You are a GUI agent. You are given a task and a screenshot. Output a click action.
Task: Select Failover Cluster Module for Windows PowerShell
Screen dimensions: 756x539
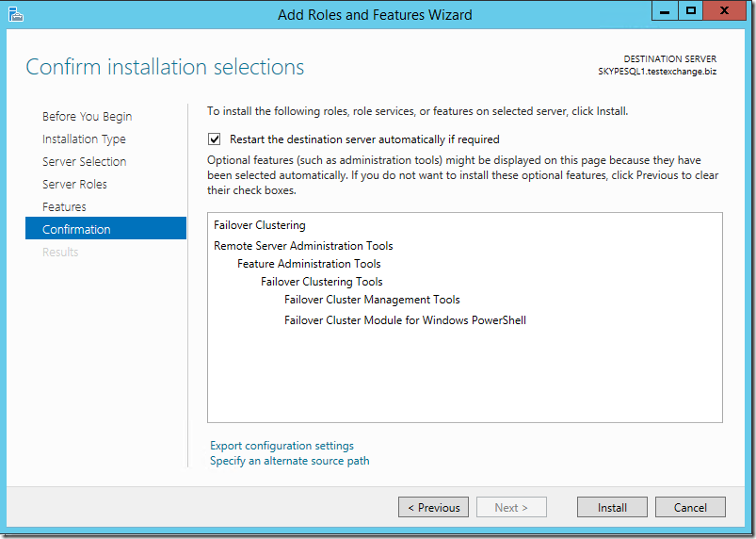tap(405, 320)
